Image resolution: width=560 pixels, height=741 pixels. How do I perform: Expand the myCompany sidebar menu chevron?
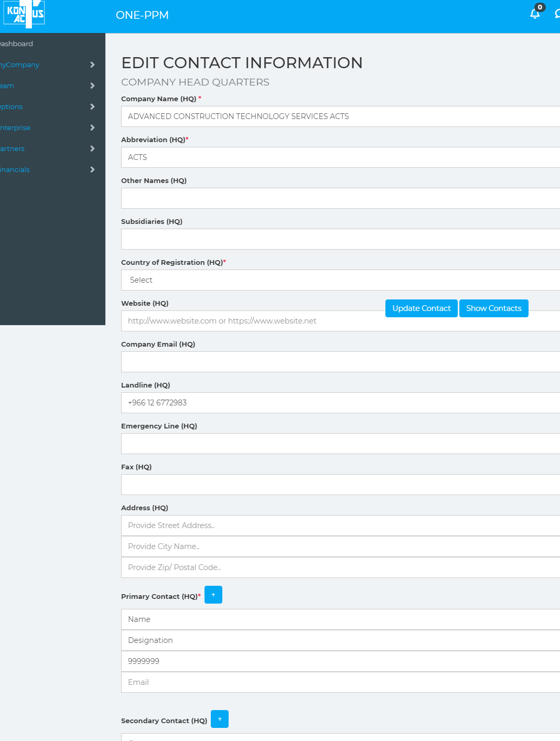(92, 65)
